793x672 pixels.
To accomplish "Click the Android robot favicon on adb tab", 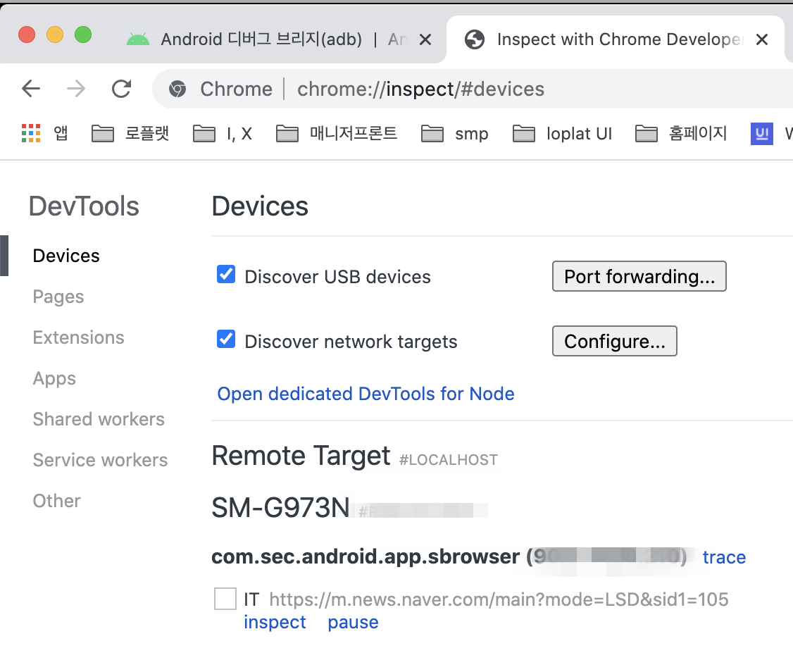I will pos(137,39).
